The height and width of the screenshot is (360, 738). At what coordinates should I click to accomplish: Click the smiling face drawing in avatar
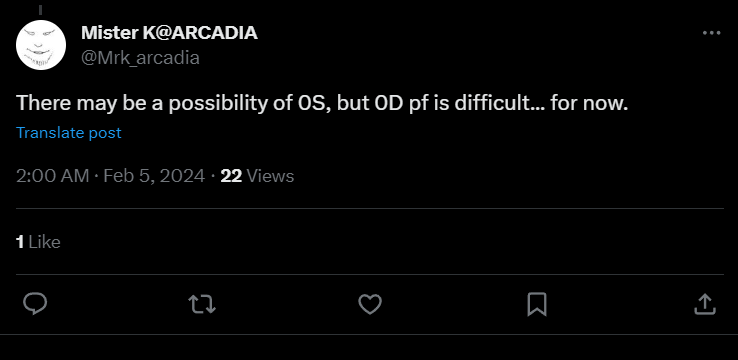point(40,47)
